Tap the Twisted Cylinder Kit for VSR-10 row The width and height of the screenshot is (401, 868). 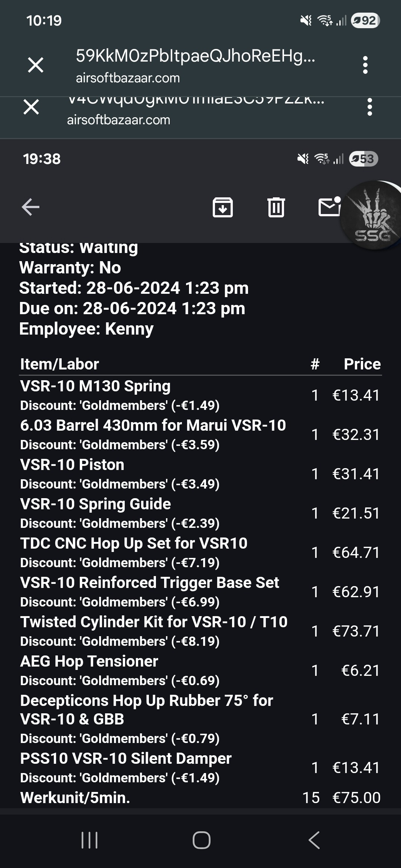(x=200, y=631)
